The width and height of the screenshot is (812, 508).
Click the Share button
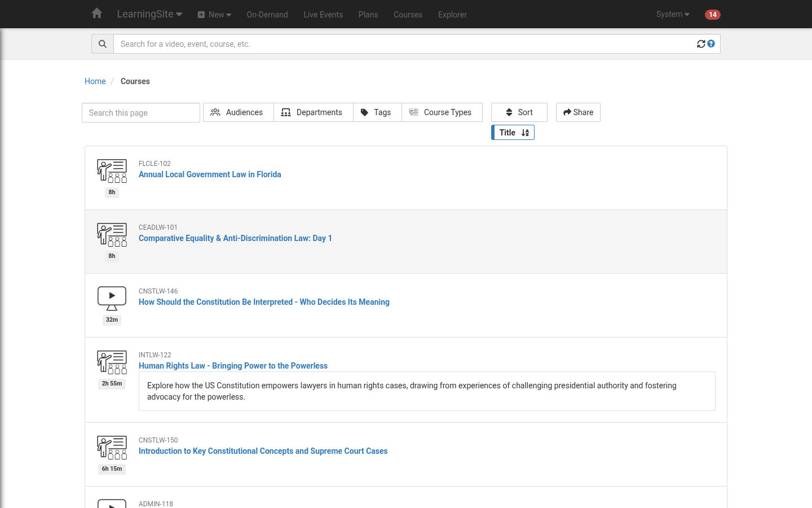click(x=578, y=112)
